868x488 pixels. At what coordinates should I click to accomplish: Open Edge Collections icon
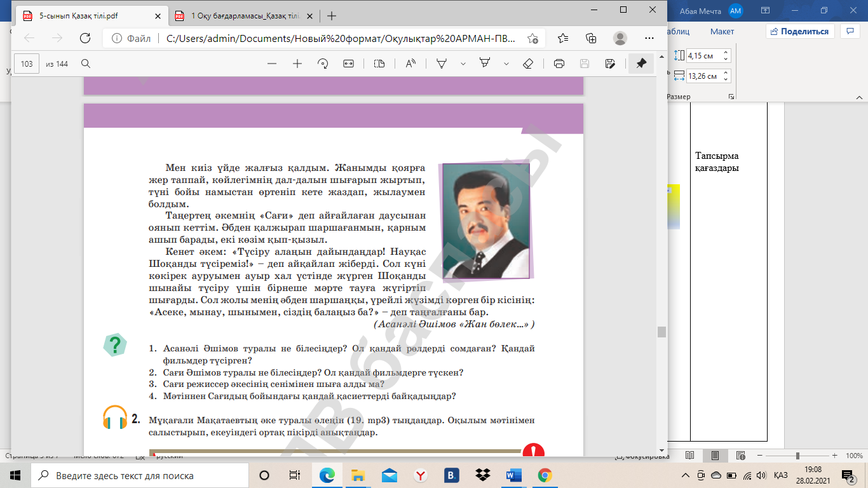pyautogui.click(x=591, y=38)
